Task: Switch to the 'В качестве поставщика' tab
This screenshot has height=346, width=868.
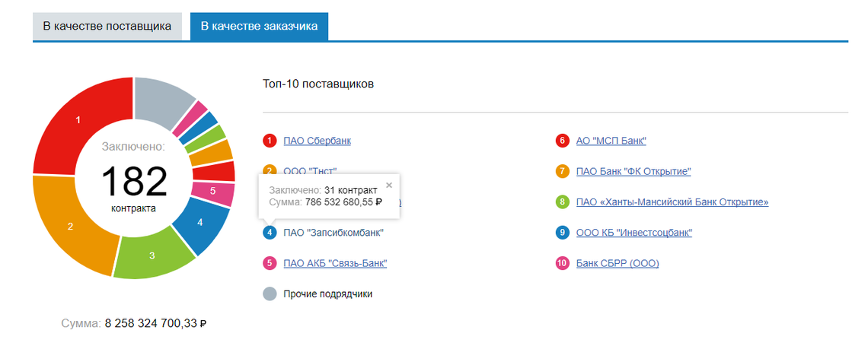Action: pyautogui.click(x=107, y=27)
